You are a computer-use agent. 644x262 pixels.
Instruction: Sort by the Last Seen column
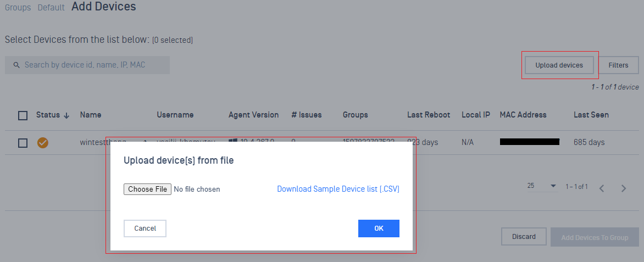click(x=591, y=115)
